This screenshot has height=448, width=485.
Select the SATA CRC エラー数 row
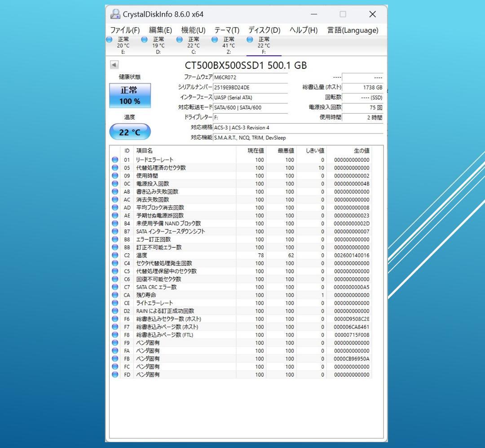(x=241, y=287)
